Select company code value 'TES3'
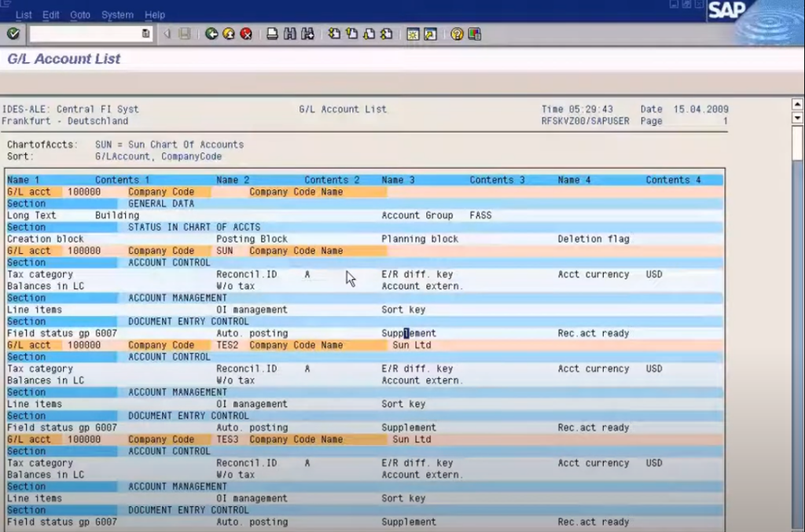The image size is (805, 532). (227, 439)
